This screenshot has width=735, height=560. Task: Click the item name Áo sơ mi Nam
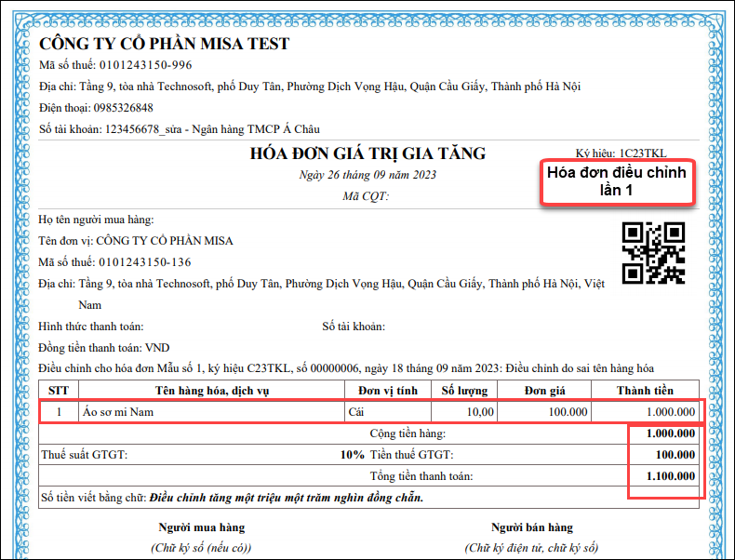(118, 412)
